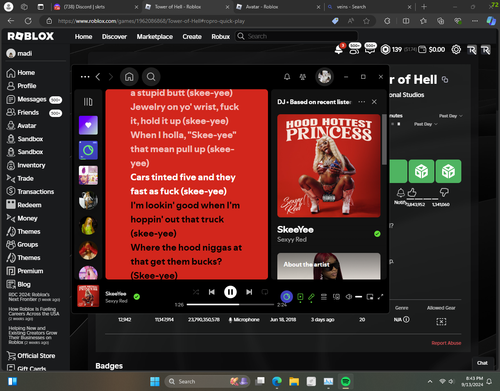Go forward in Spotify navigation
Image resolution: width=500 pixels, height=391 pixels.
pos(111,77)
